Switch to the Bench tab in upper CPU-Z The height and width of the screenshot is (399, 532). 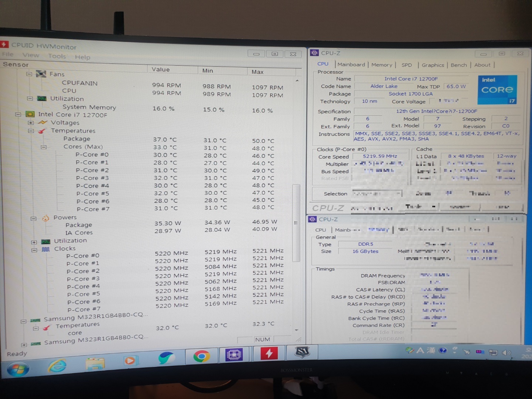[458, 65]
